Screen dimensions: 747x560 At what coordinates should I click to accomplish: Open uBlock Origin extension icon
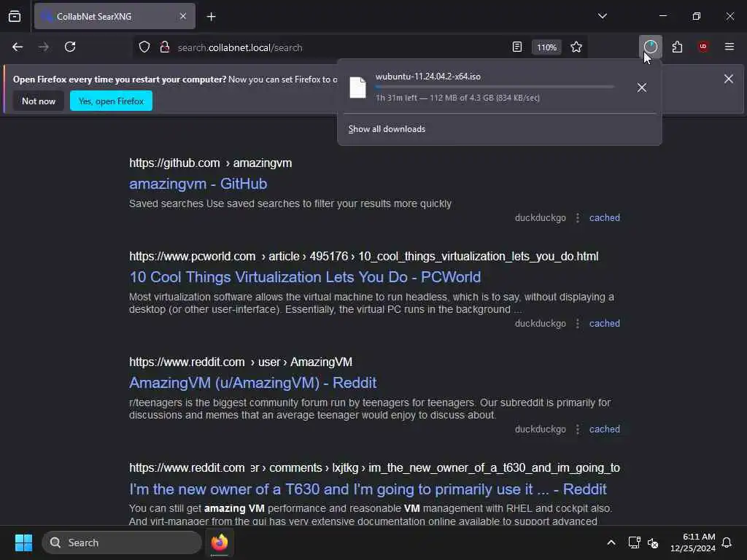coord(703,47)
